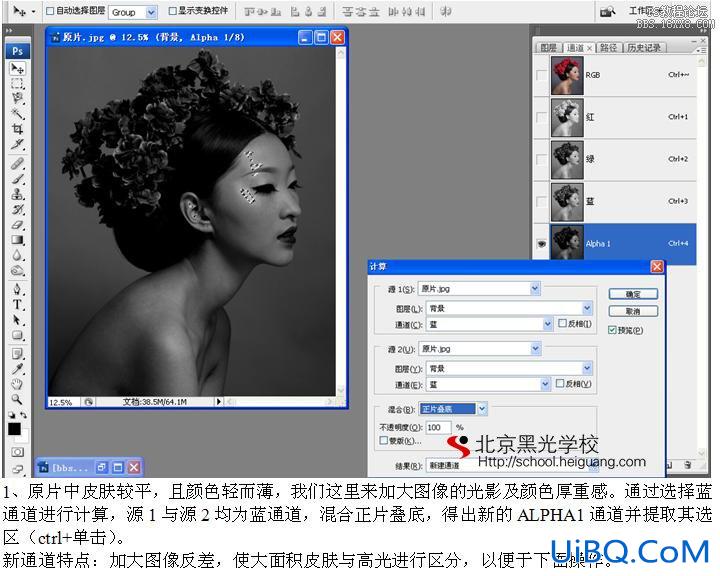Click the swap foreground/background colors arrow
This screenshot has width=720, height=576.
tap(23, 415)
